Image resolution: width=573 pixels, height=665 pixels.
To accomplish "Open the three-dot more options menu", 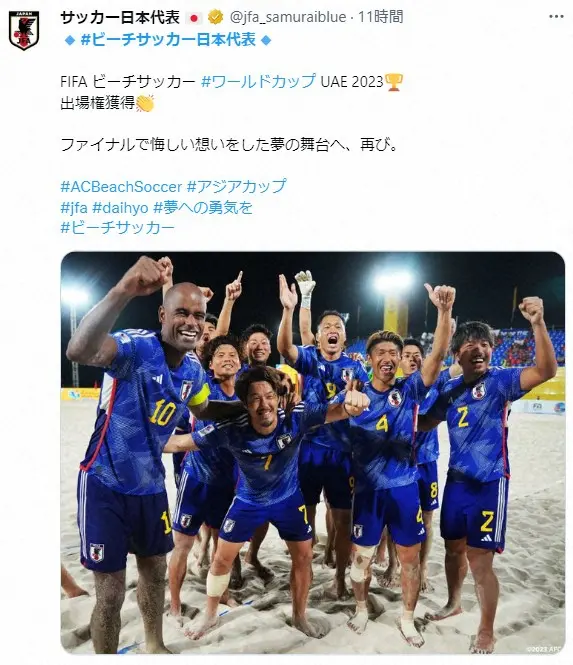I will 556,17.
